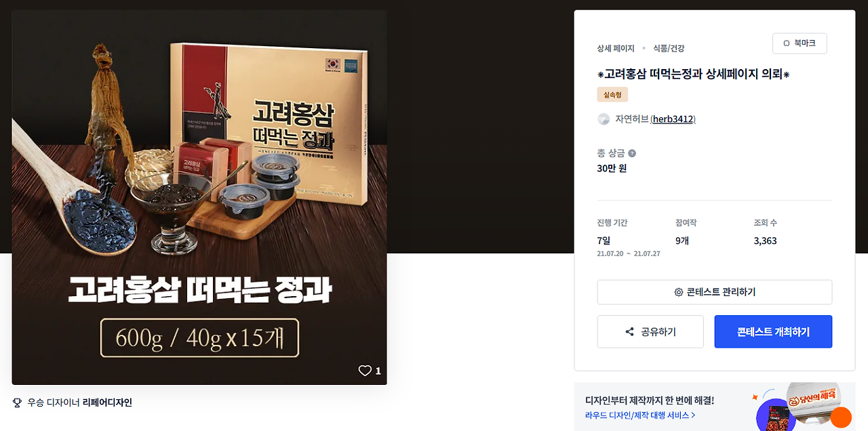The height and width of the screenshot is (431, 868).
Task: Click the share icon in 공유하기 button
Action: [629, 332]
